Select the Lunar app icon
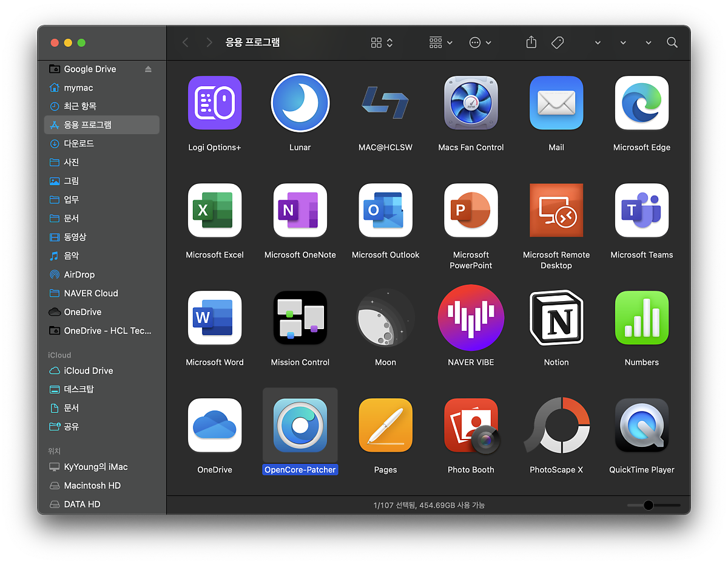Screen dimensions: 728x564 pos(300,103)
